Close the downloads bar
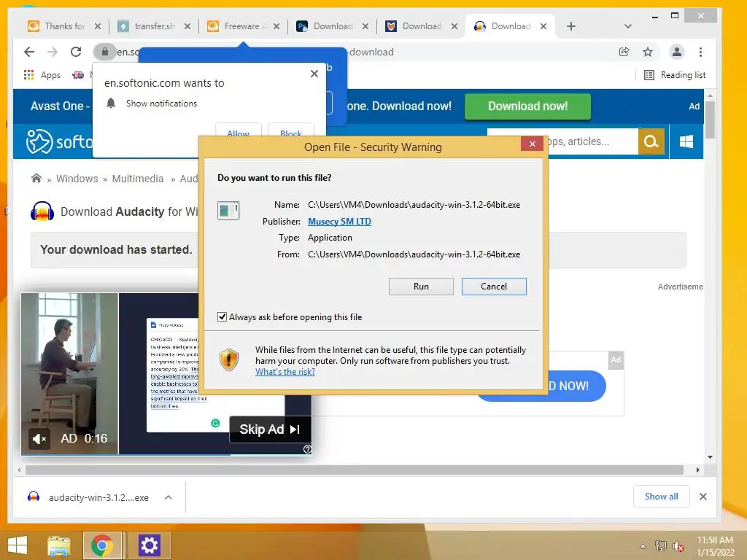 [x=703, y=497]
